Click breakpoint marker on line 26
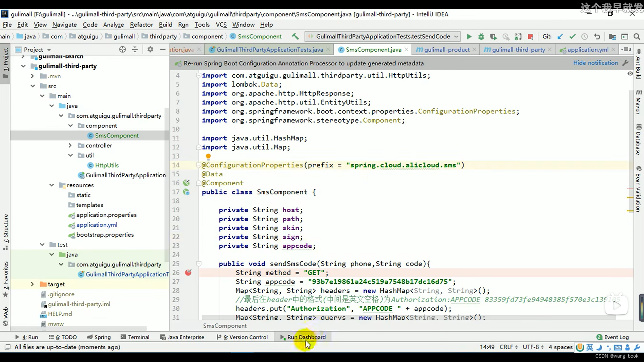The height and width of the screenshot is (362, 644). point(188,273)
